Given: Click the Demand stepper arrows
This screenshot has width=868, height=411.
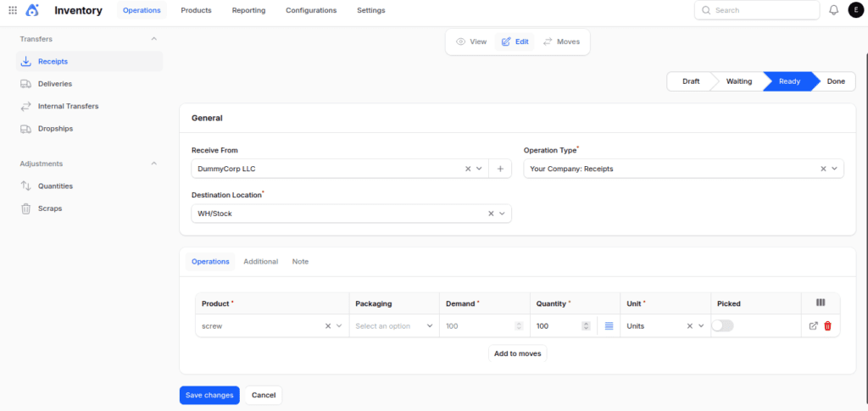Looking at the screenshot, I should tap(519, 326).
